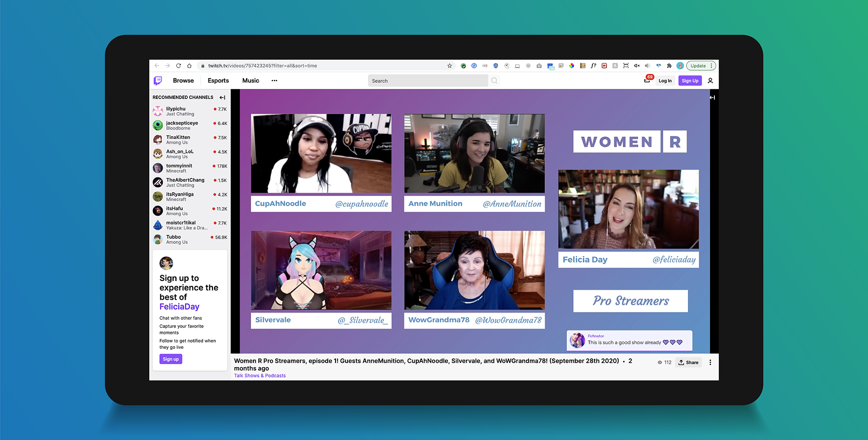The width and height of the screenshot is (868, 440).
Task: Open the Talk Shows & Podcasts category link
Action: [260, 376]
